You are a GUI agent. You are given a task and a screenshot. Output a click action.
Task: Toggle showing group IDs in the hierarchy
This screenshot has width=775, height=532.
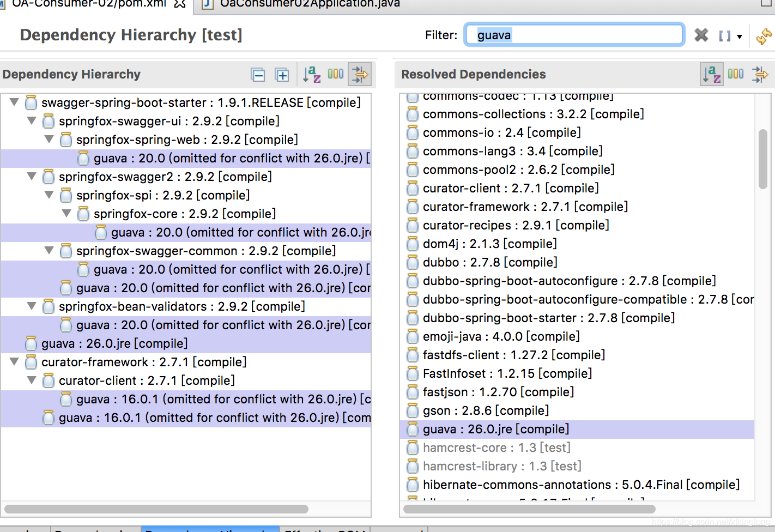pyautogui.click(x=335, y=74)
